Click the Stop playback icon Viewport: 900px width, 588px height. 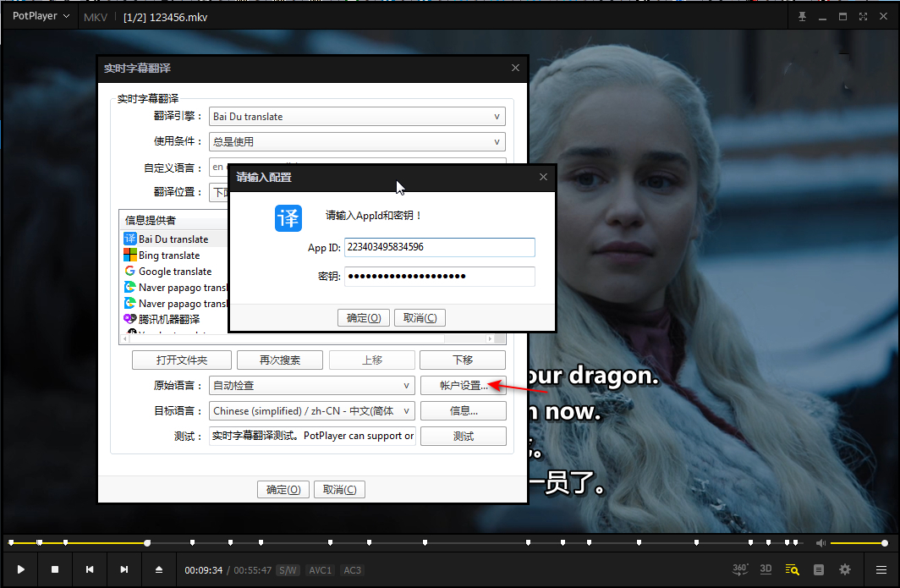(55, 570)
